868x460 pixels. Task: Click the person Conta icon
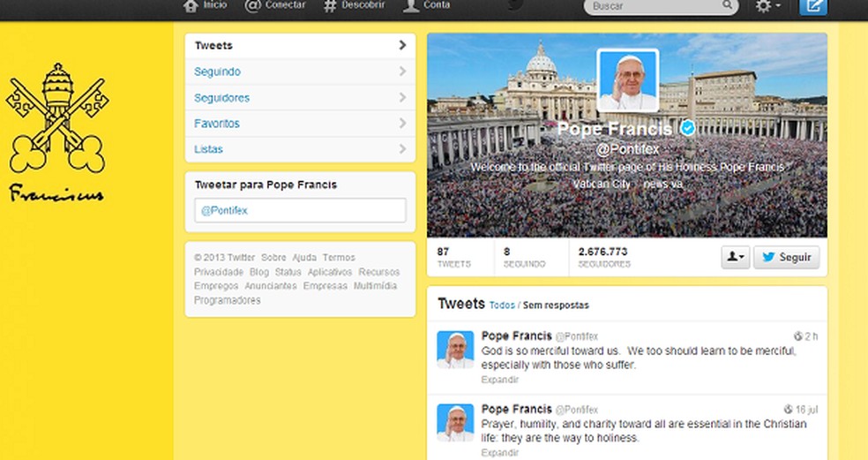point(411,5)
